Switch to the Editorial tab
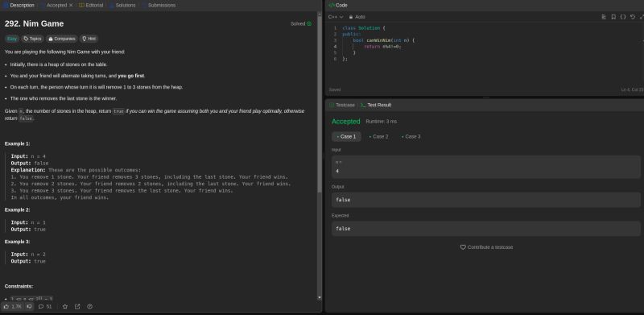Screen dimensions: 644x315 (x=91, y=6)
